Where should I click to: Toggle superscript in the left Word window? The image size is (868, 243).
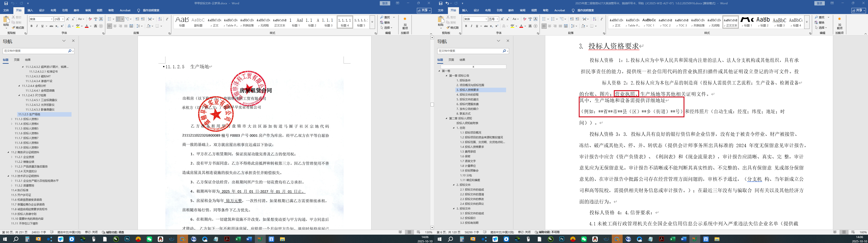pyautogui.click(x=62, y=26)
